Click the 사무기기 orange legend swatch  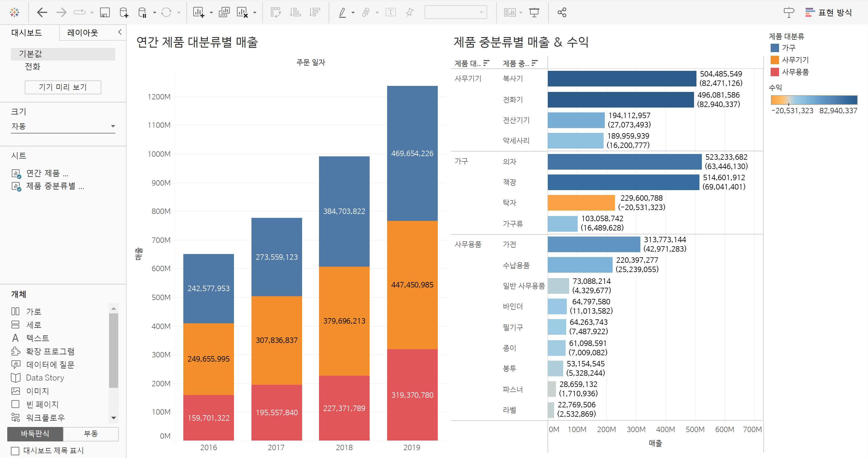(x=775, y=60)
